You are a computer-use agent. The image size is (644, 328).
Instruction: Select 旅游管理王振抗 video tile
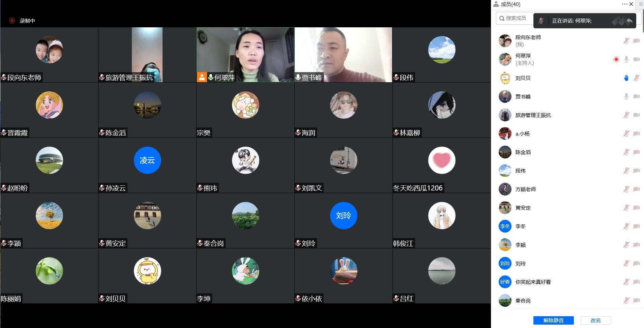[x=147, y=55]
